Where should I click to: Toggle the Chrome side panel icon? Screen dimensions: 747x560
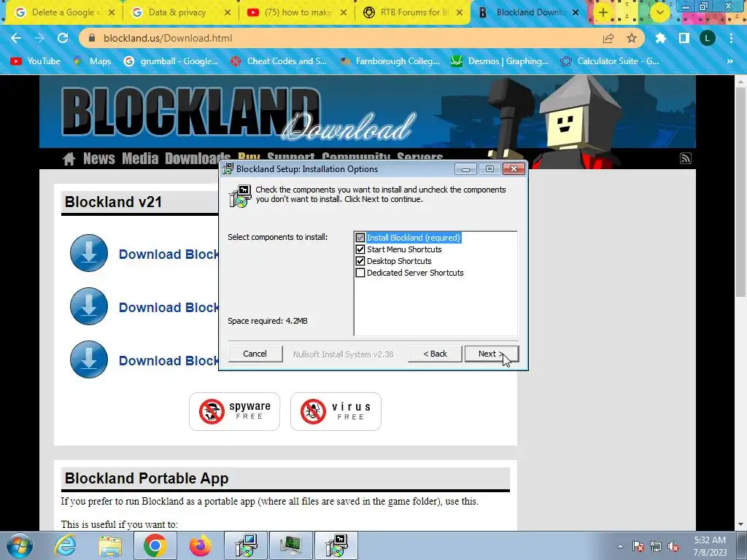(684, 38)
